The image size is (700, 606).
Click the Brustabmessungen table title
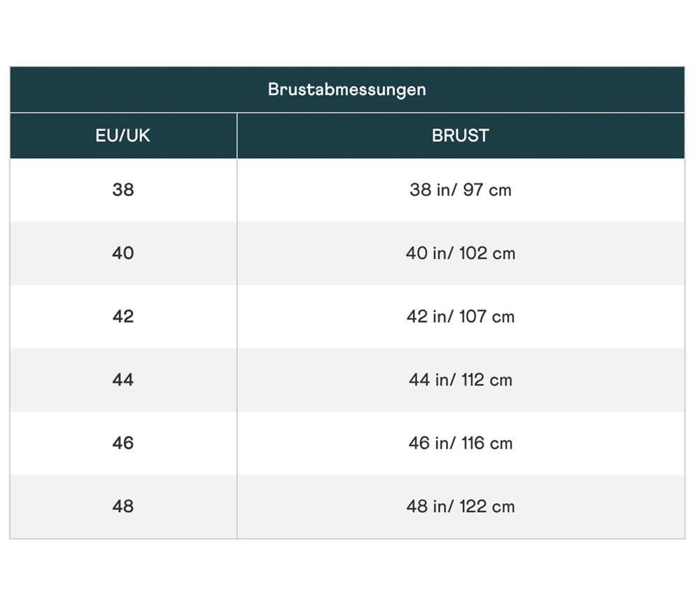[346, 90]
